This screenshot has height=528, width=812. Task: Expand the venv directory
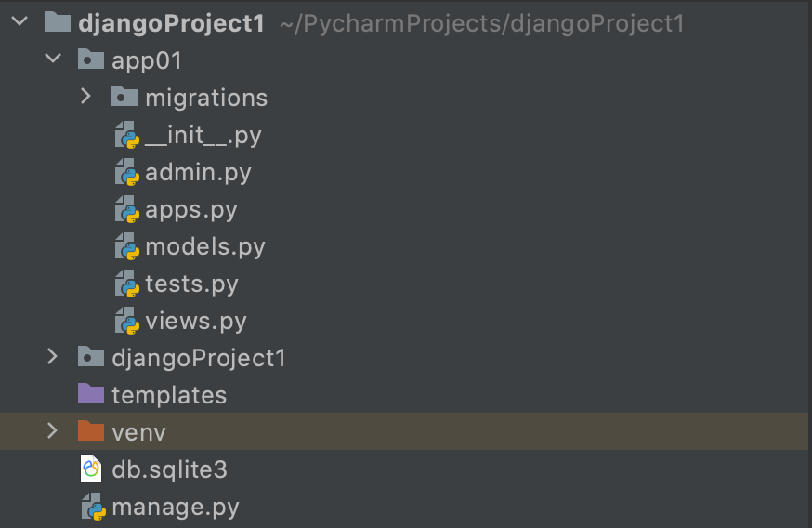pos(53,431)
